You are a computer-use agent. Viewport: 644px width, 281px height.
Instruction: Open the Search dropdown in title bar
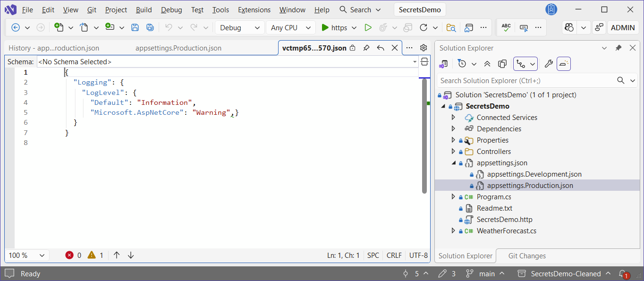coord(378,10)
